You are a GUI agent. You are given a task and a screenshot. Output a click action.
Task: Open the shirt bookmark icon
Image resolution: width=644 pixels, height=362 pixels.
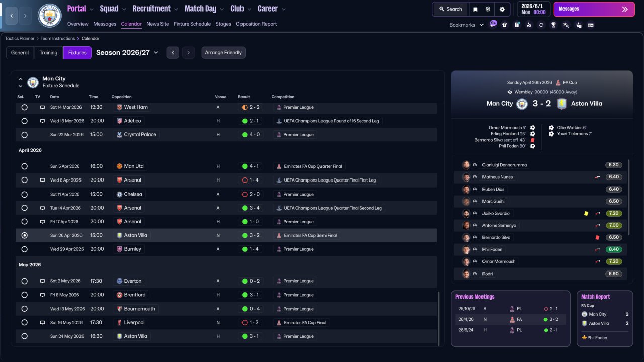(x=505, y=25)
